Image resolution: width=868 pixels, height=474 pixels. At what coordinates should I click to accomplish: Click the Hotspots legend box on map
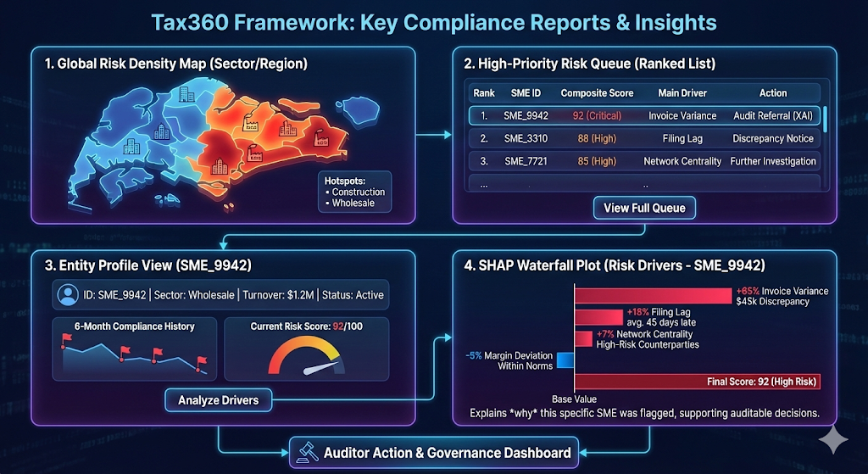(355, 192)
